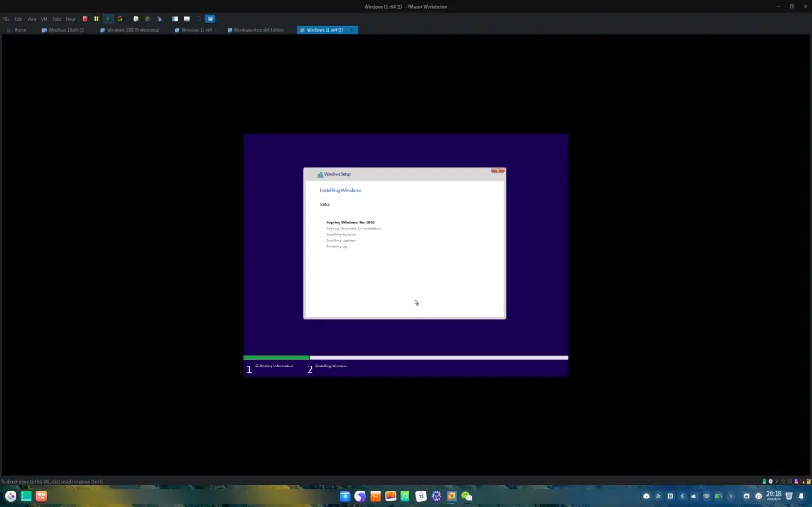The height and width of the screenshot is (507, 812).
Task: Open the blue file manager dock icon
Action: (345, 496)
